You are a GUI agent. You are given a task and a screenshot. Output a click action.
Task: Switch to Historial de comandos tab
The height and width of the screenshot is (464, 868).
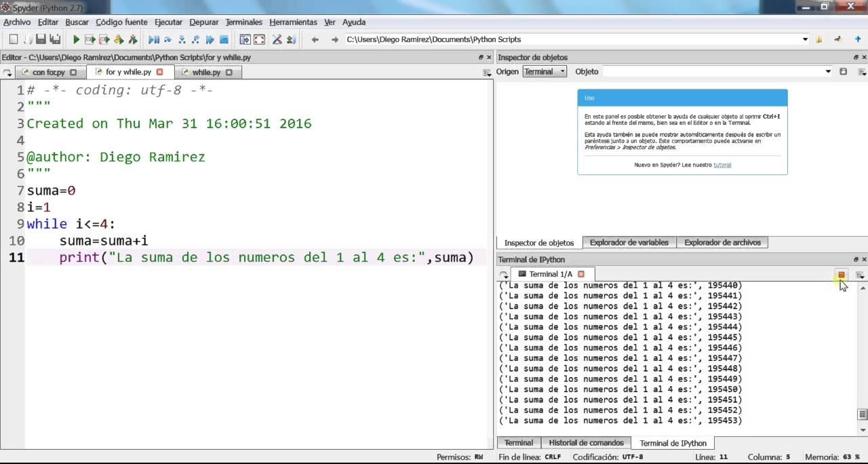point(586,442)
